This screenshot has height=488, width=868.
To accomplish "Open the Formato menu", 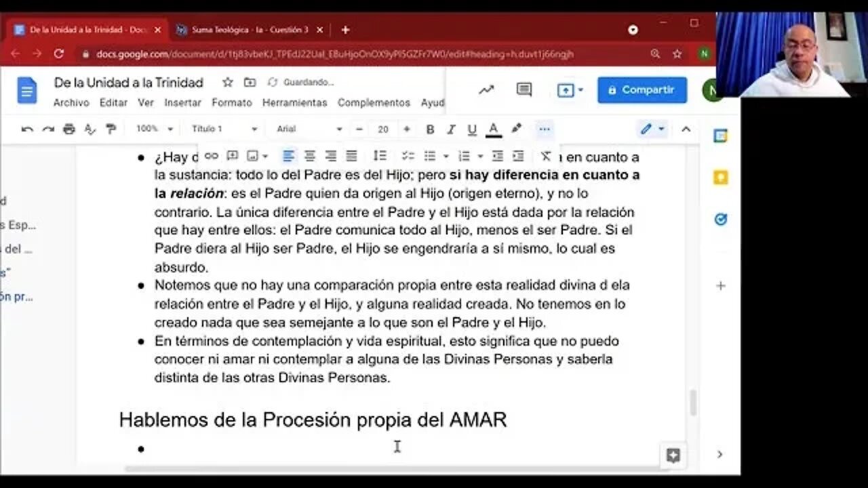I will (232, 102).
